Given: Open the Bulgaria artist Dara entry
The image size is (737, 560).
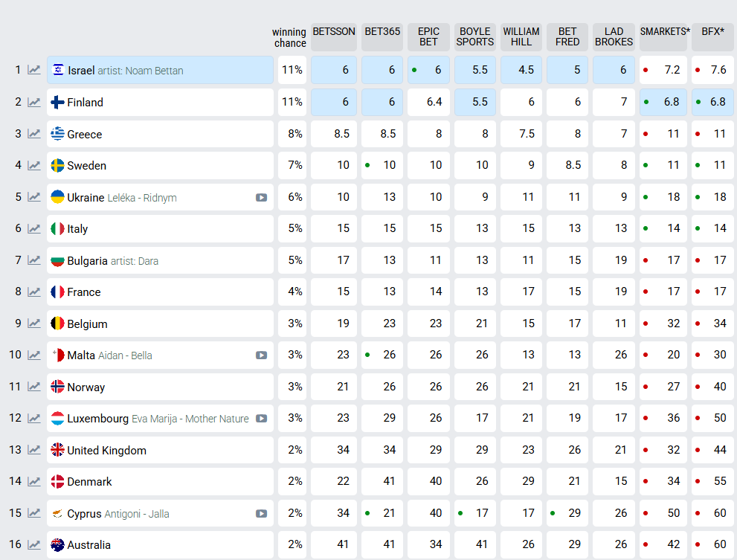Looking at the screenshot, I should [x=112, y=261].
